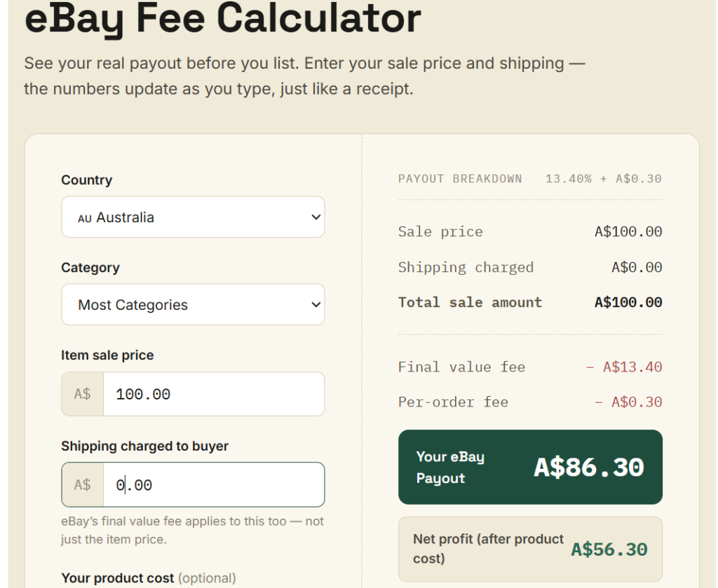The width and height of the screenshot is (718, 588).
Task: Click the Shipping charged A$0.00 value
Action: [637, 267]
